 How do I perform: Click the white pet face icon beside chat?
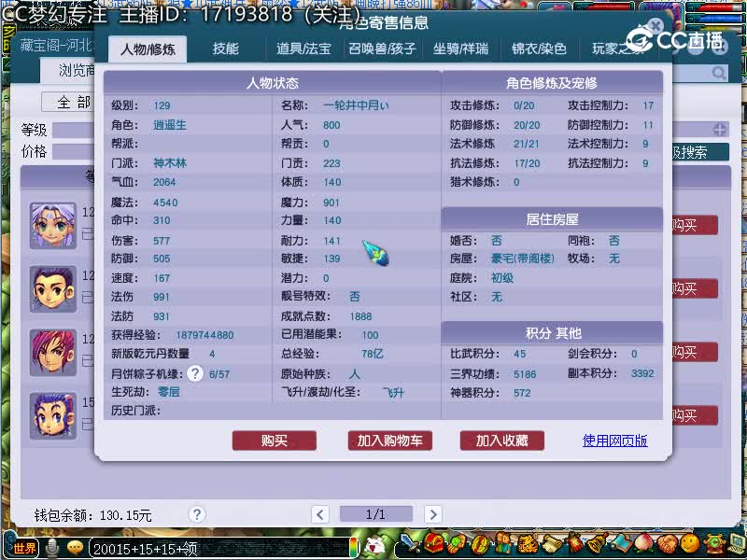[x=375, y=546]
